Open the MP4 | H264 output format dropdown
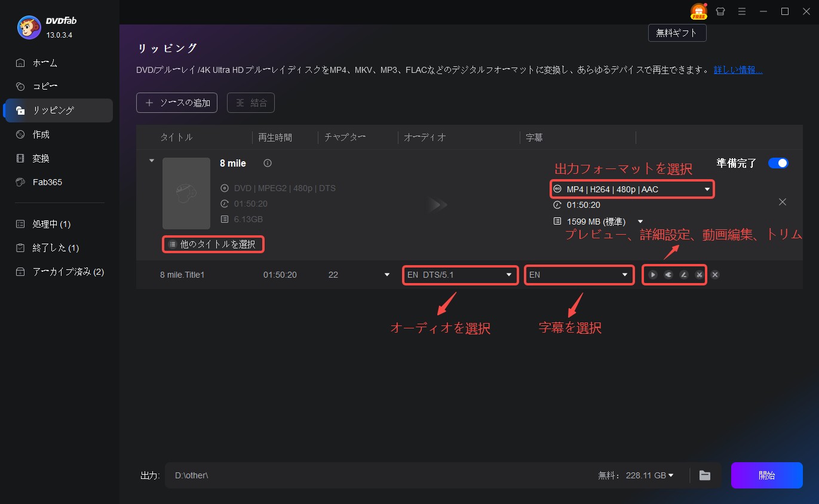 click(x=632, y=189)
